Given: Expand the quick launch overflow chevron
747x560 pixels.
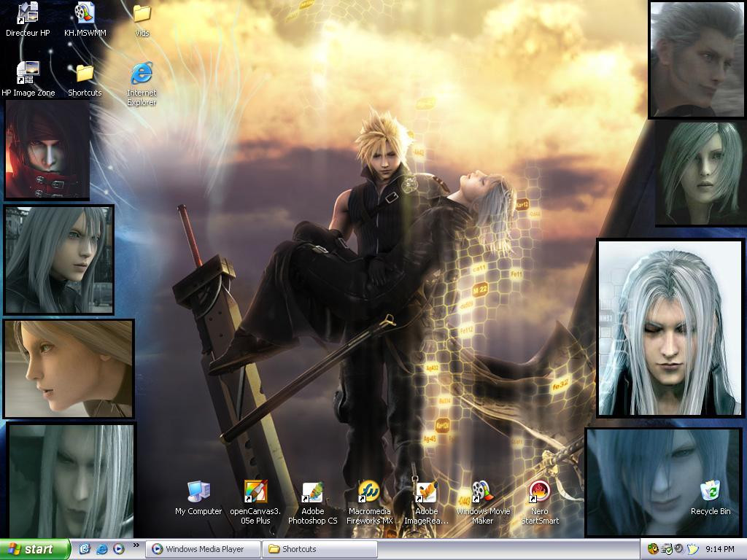Looking at the screenshot, I should coord(136,545).
